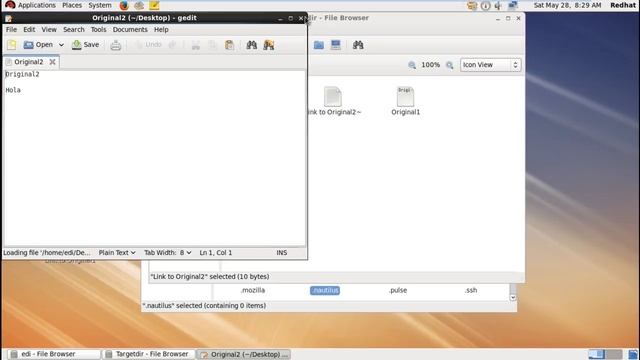
Task: Open the Plain Text language dropdown
Action: click(117, 253)
